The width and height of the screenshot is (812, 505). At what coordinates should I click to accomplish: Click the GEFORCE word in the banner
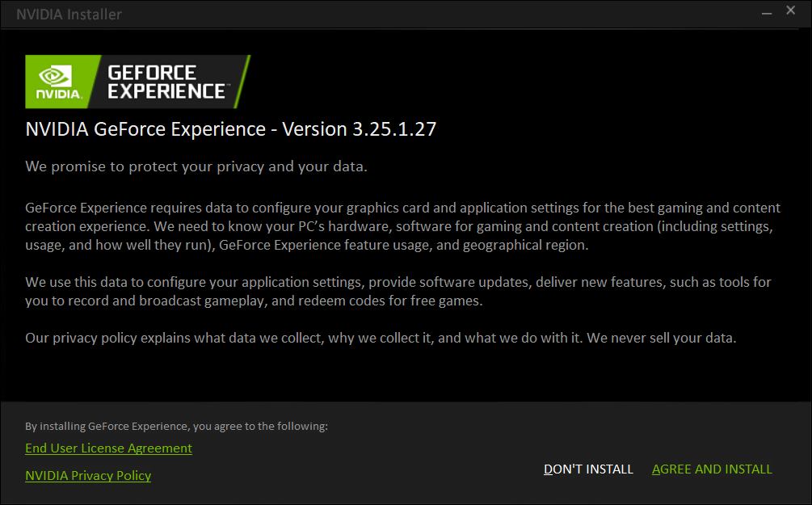[152, 73]
